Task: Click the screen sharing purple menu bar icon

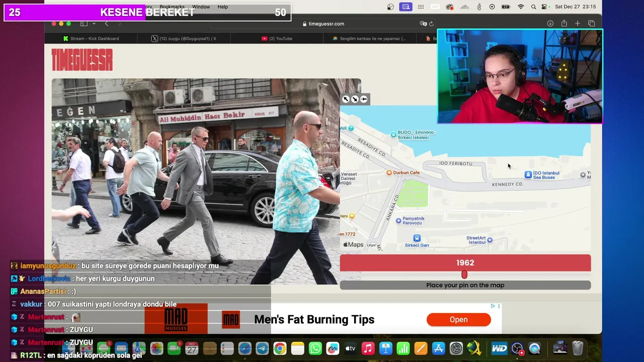Action: [x=406, y=7]
